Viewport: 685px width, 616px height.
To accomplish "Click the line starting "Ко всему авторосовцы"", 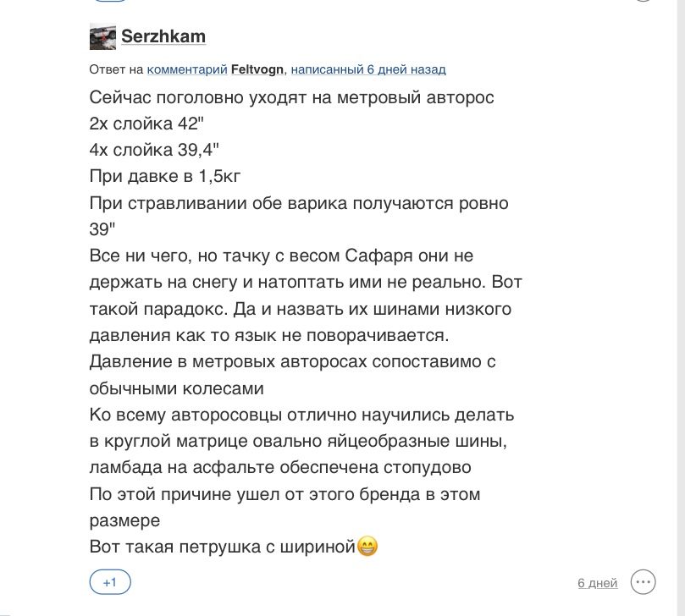I will [x=301, y=415].
